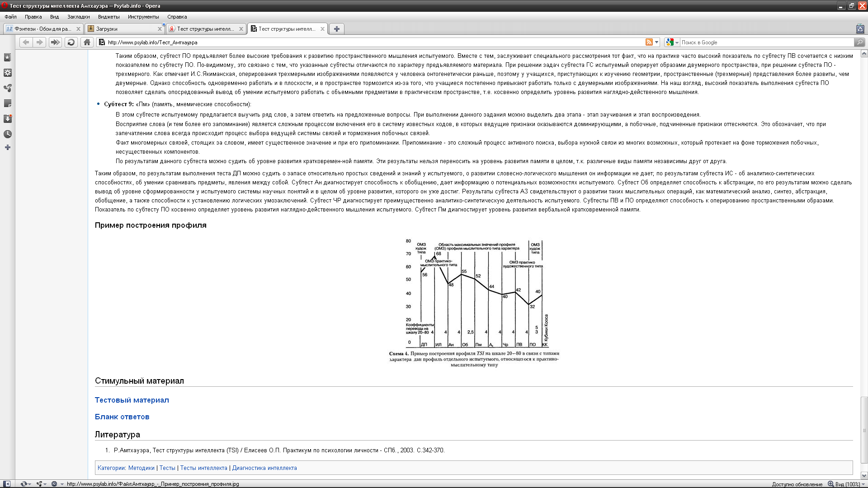
Task: Open the Виджеты menu
Action: click(x=109, y=17)
